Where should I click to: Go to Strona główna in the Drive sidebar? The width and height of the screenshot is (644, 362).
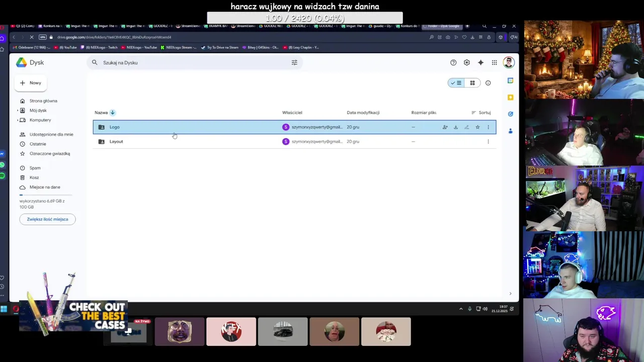(x=43, y=101)
